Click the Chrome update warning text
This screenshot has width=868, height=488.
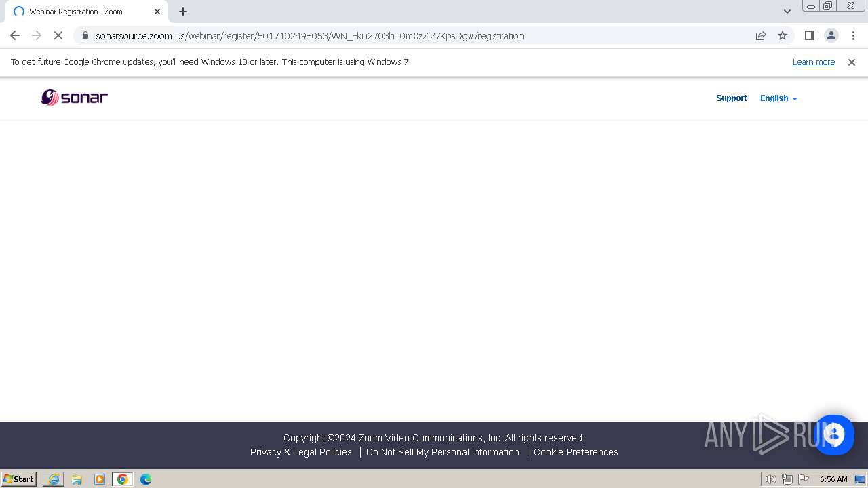coord(211,62)
